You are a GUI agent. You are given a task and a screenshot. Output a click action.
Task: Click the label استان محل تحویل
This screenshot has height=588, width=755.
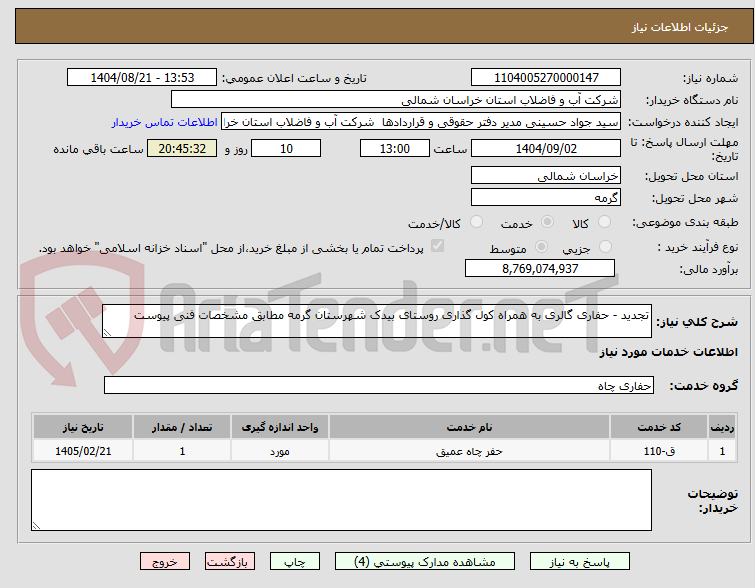pyautogui.click(x=691, y=176)
